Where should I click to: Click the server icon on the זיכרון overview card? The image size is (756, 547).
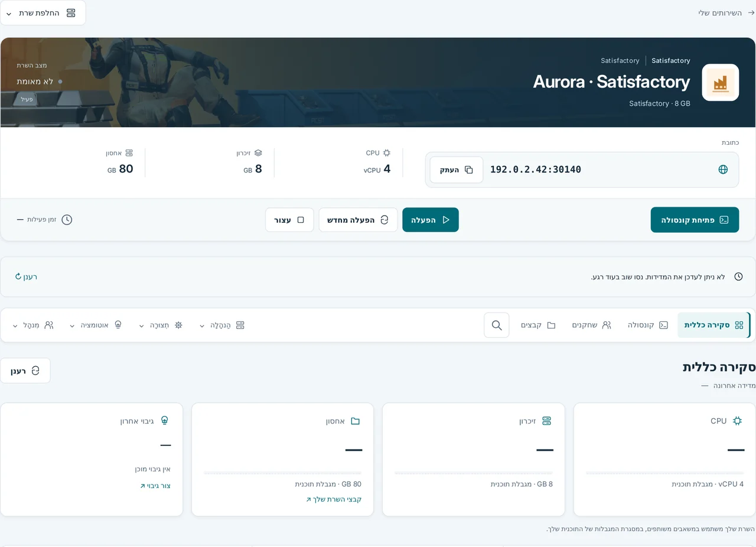546,421
